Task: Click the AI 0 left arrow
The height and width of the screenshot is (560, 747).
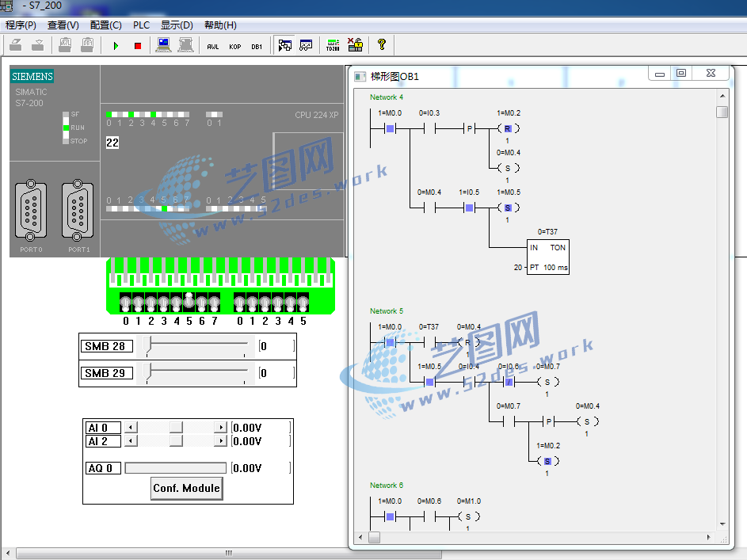Action: click(x=131, y=427)
